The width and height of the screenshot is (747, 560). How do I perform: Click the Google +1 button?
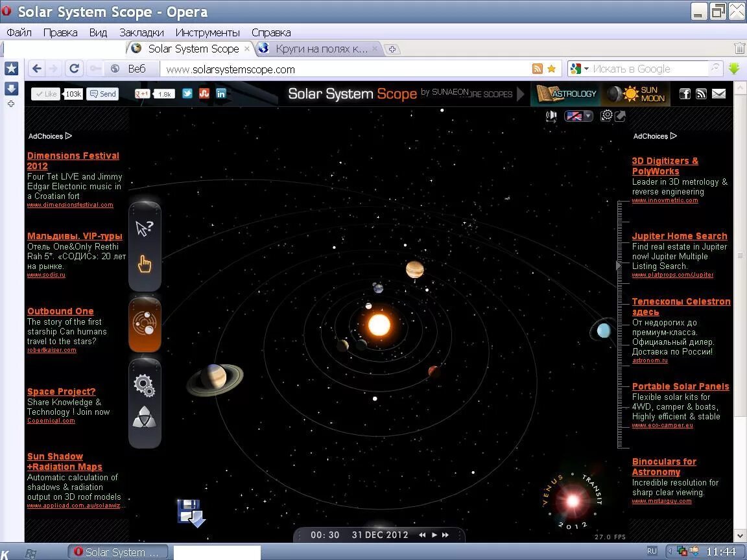[142, 94]
